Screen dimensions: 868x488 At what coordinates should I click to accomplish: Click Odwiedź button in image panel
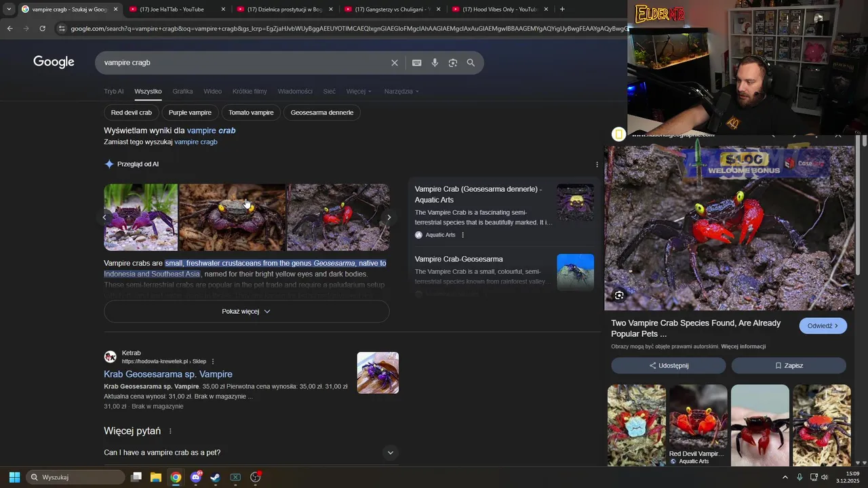(823, 326)
